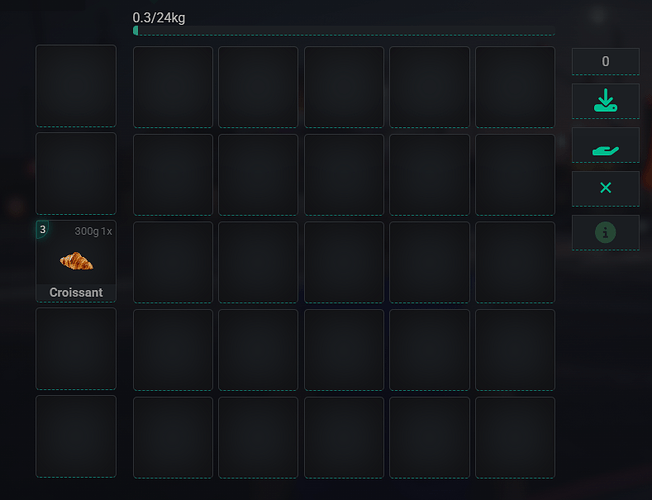Click the 300g 1x item weight text
Viewport: 652px width, 500px height.
click(93, 231)
